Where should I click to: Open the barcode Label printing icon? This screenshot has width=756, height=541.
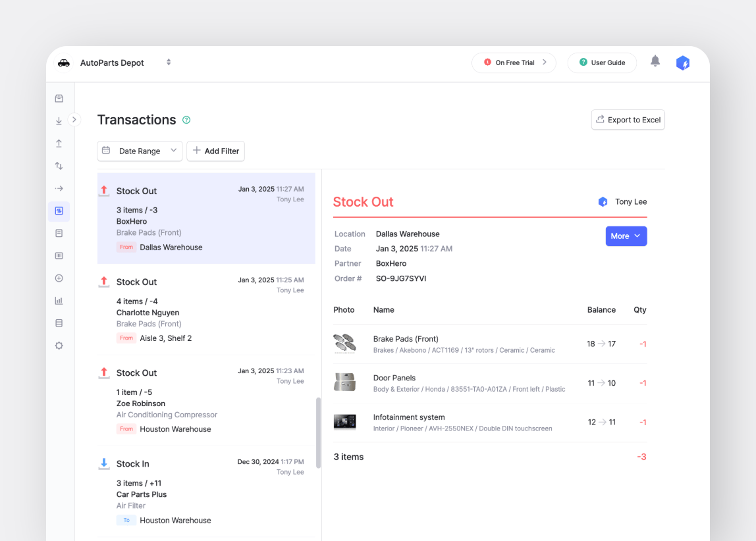59,255
